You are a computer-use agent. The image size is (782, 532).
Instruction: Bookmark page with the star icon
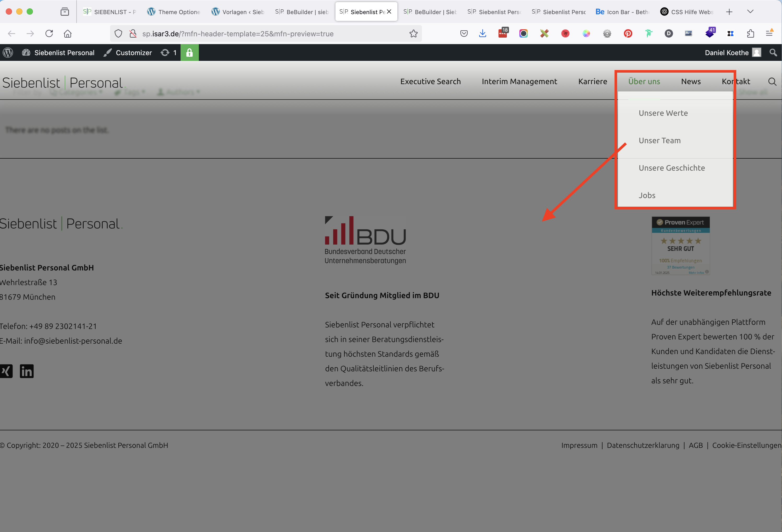click(x=414, y=34)
